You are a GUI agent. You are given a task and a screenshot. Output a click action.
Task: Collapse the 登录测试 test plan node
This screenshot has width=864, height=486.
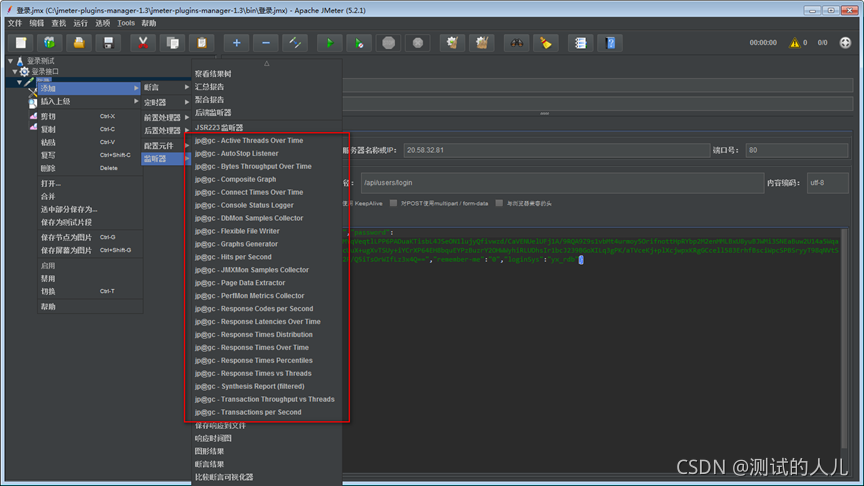click(10, 61)
